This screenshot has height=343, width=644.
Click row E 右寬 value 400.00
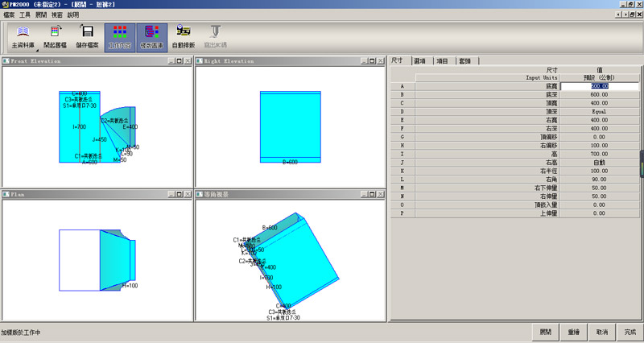600,120
